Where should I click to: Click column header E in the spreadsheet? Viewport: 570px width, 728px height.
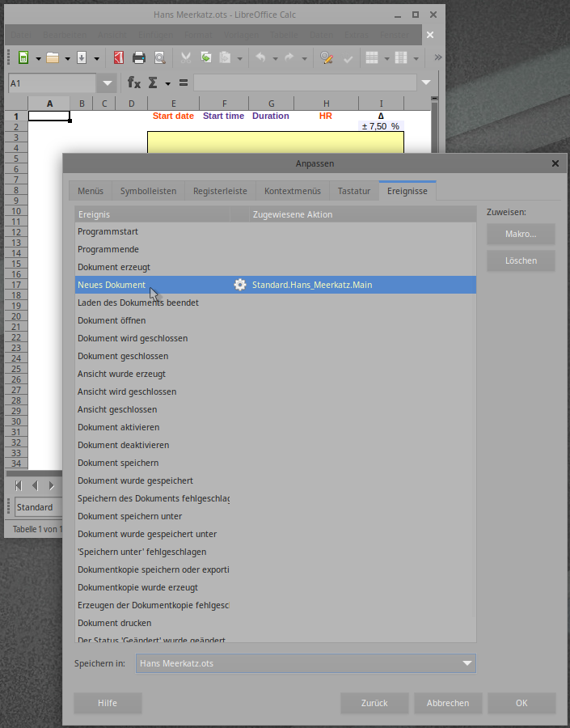[174, 104]
